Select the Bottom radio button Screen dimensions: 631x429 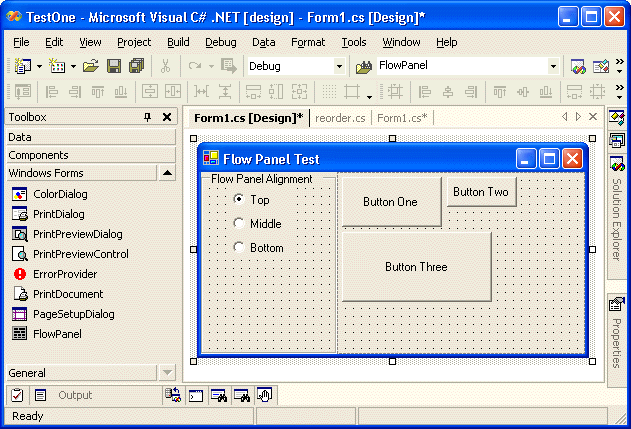click(239, 248)
